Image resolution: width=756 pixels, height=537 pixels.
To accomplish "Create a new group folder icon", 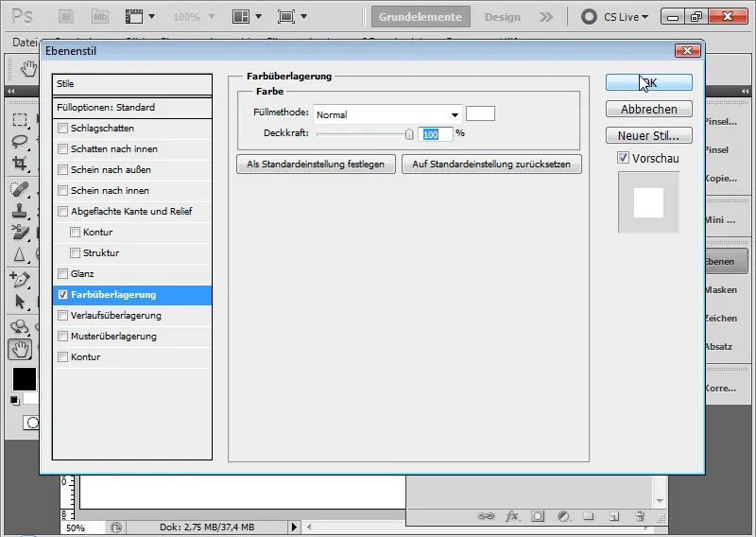I will [x=588, y=516].
